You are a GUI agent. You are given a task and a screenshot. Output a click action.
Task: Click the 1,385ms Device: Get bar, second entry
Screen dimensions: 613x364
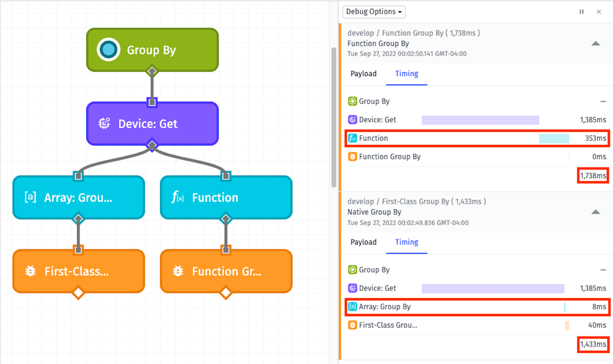click(493, 288)
